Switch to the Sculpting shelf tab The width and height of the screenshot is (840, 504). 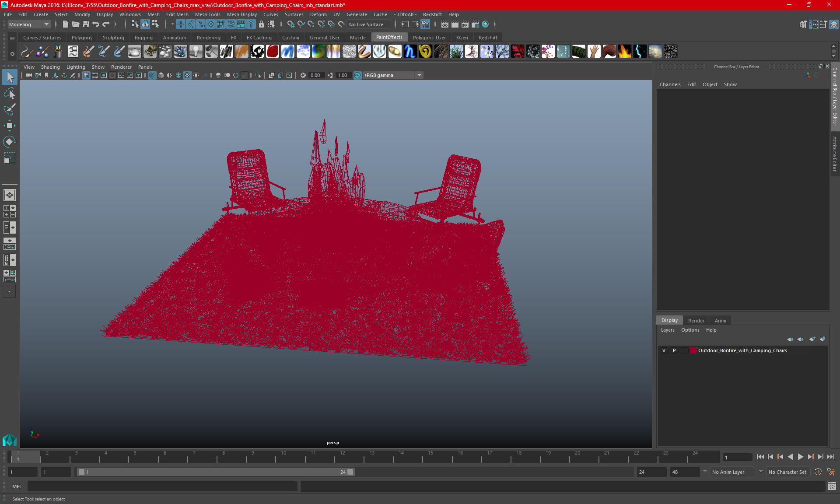tap(113, 38)
